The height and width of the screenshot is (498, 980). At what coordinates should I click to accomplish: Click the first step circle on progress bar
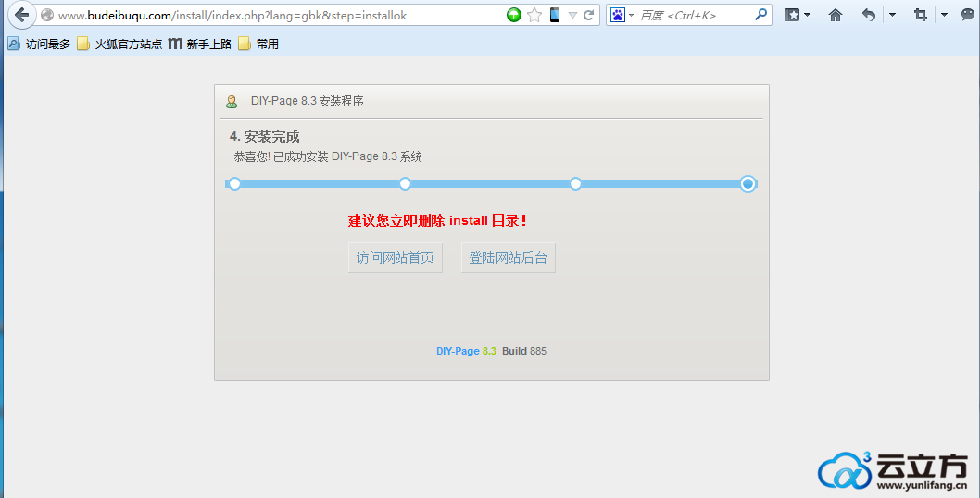click(x=234, y=183)
